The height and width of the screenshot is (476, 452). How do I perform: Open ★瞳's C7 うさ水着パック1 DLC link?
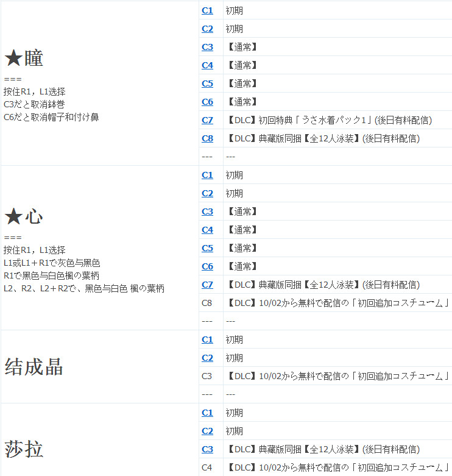(x=207, y=120)
